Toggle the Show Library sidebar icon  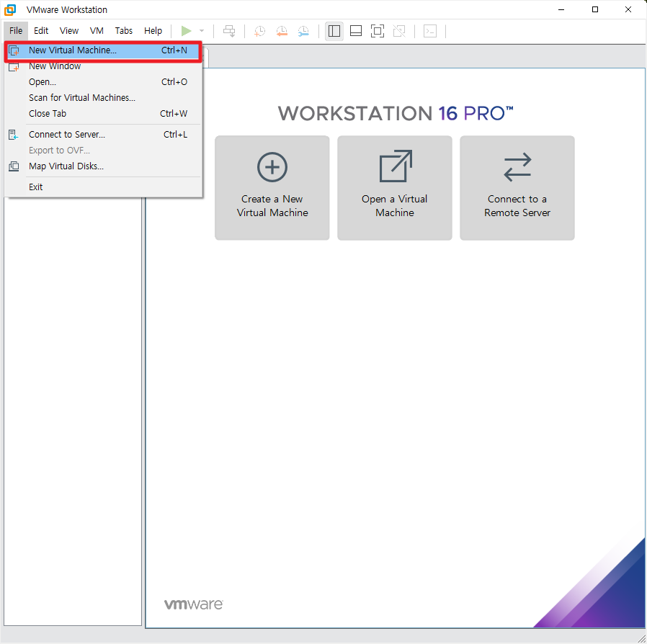click(x=334, y=31)
